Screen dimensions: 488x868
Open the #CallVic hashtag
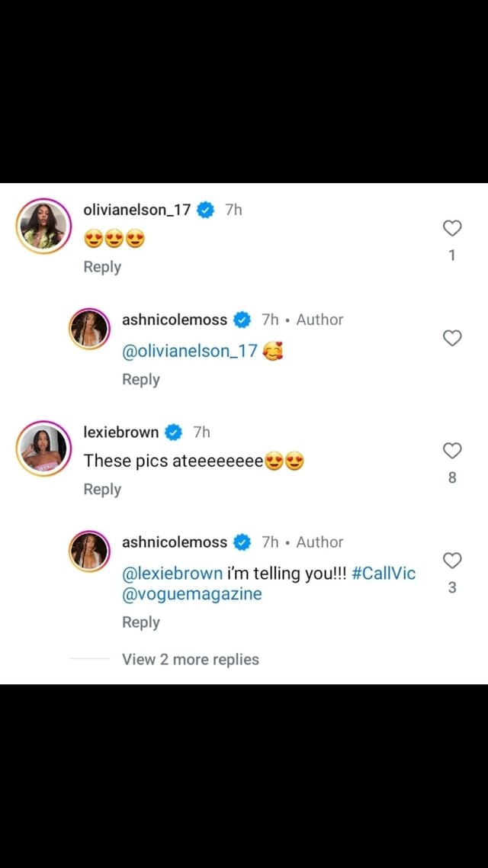[384, 574]
